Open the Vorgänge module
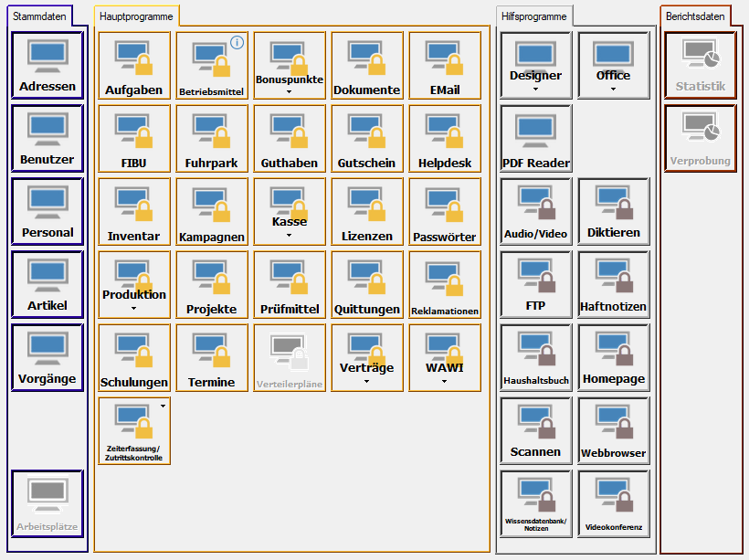 (x=47, y=358)
